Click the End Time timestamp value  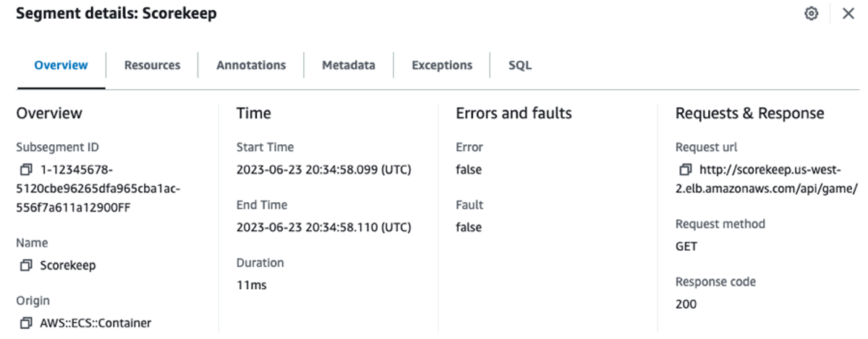pos(323,227)
